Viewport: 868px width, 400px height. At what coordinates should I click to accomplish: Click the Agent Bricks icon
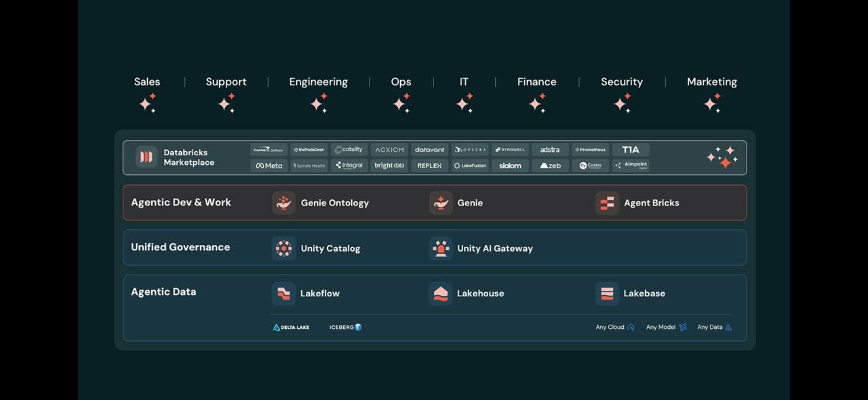607,203
